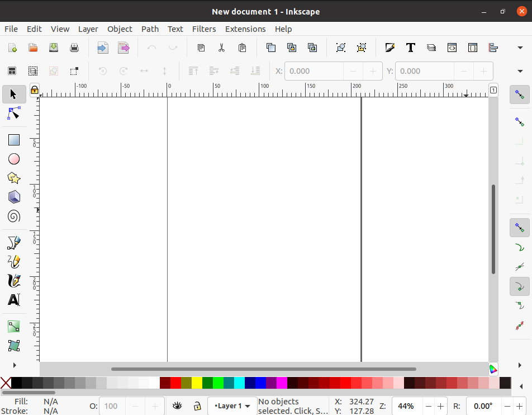Open the Filters menu
Image resolution: width=532 pixels, height=415 pixels.
coord(204,29)
